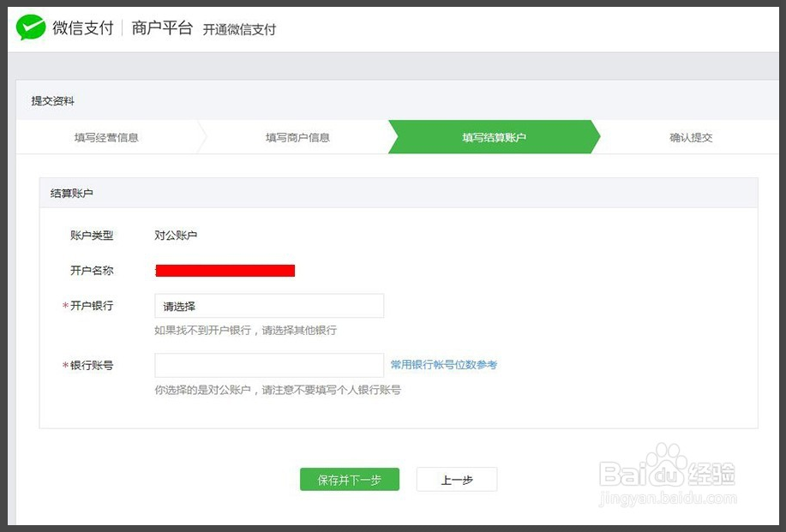The image size is (786, 532).
Task: Click the 提交资料 section title
Action: (53, 101)
